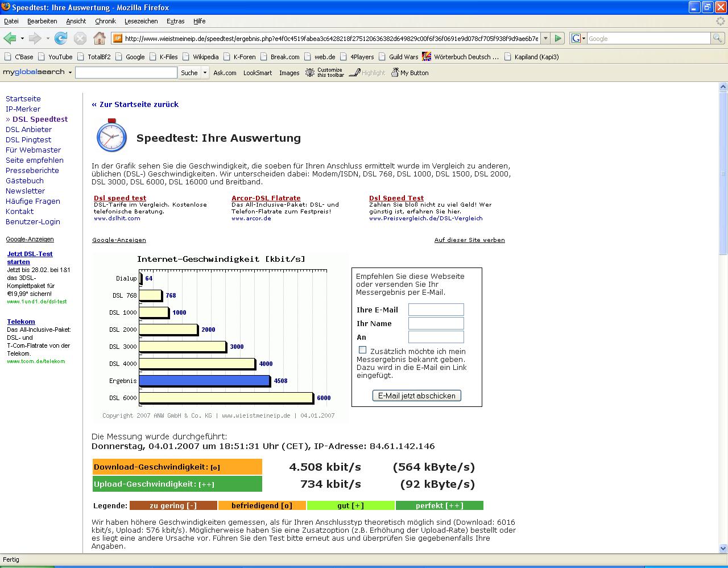This screenshot has width=728, height=568.
Task: Open the web.de bookmark
Action: (x=320, y=57)
